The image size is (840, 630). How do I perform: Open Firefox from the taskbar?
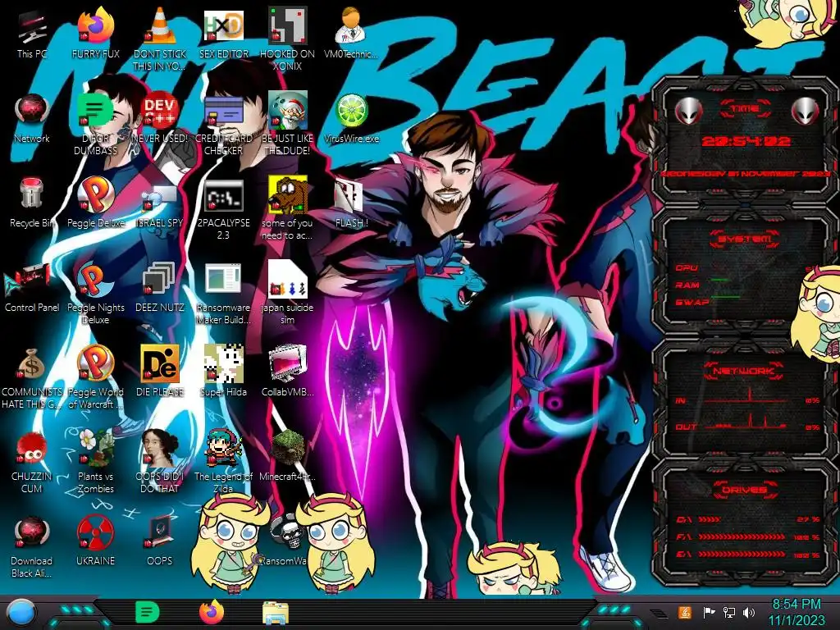[212, 612]
